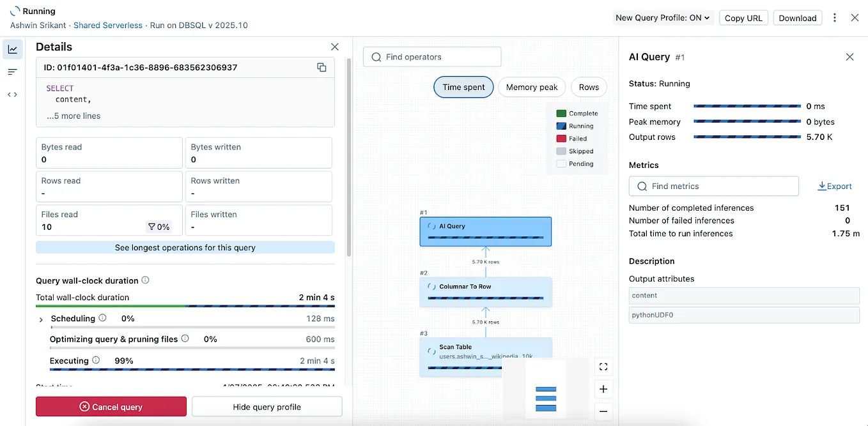Viewport: 868px width, 426px height.
Task: Click See longest operations for this query
Action: pyautogui.click(x=185, y=247)
